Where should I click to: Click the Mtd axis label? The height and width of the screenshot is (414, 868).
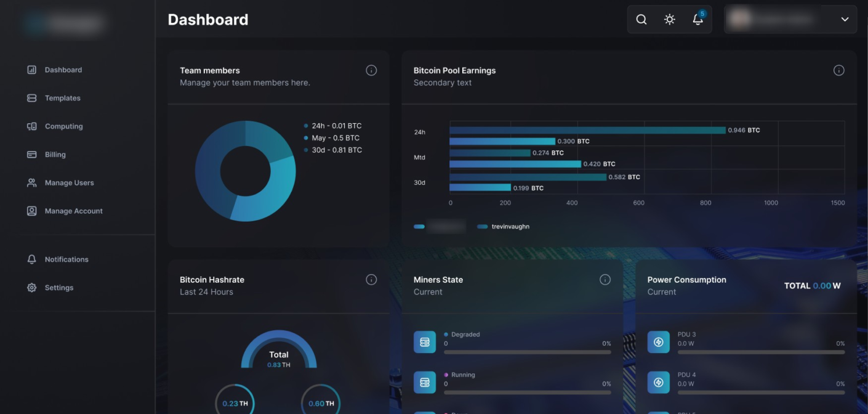coord(419,158)
